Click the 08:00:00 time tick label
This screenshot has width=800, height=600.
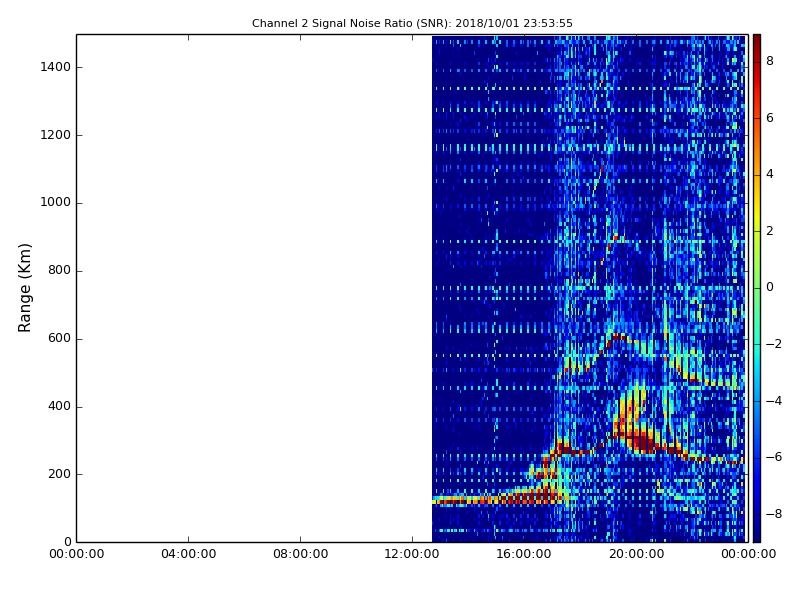point(301,554)
